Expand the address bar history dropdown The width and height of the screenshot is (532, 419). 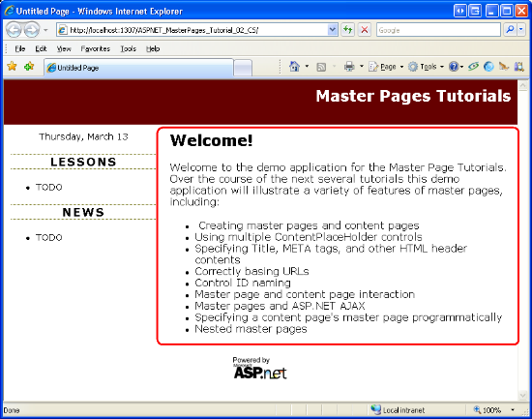click(333, 30)
